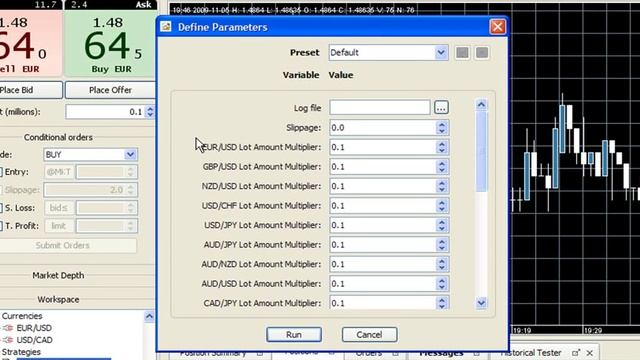The width and height of the screenshot is (640, 360).
Task: Select EUR/USD in Currencies tree
Action: [34, 328]
